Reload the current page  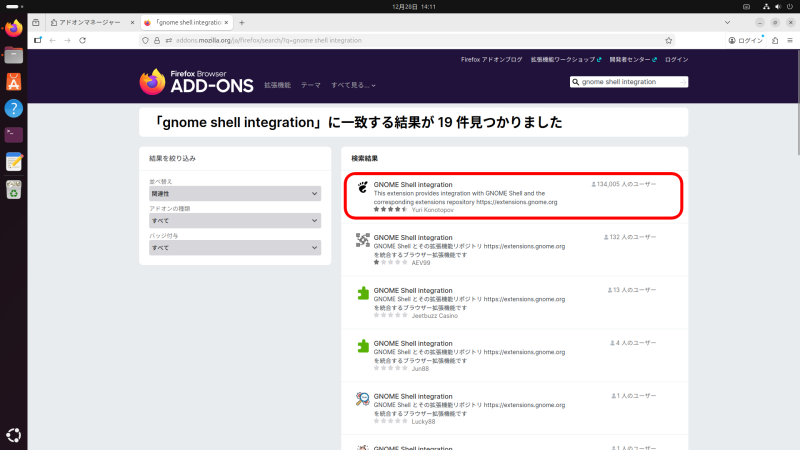coord(83,40)
